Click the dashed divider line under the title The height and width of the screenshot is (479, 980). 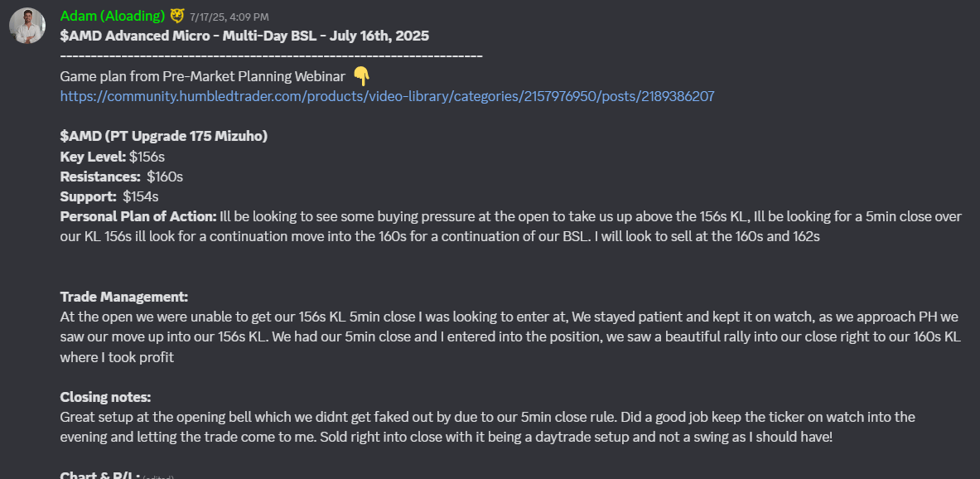click(271, 56)
